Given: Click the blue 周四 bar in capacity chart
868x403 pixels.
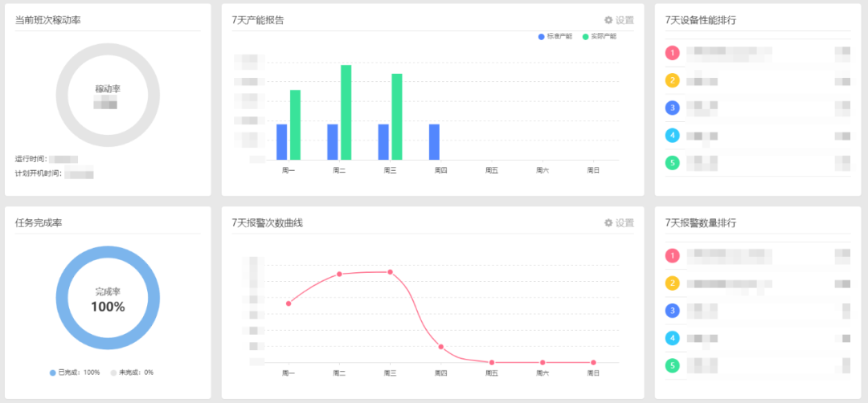Looking at the screenshot, I should coord(434,142).
